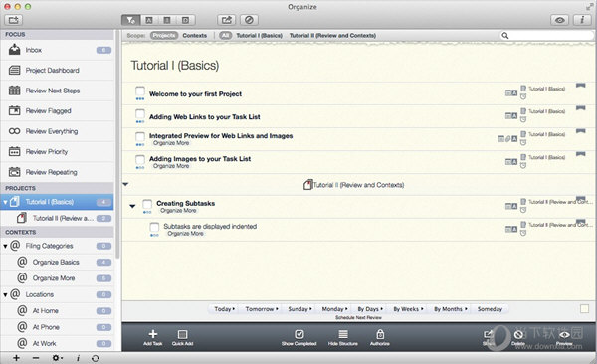
Task: Check off Integrated Preview for Web Links and Images
Action: click(x=140, y=136)
